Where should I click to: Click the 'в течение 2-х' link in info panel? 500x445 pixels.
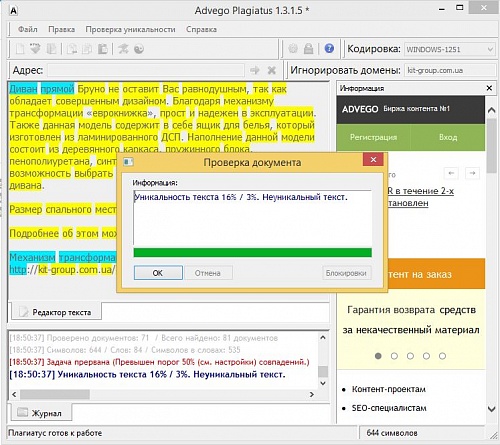pos(421,191)
